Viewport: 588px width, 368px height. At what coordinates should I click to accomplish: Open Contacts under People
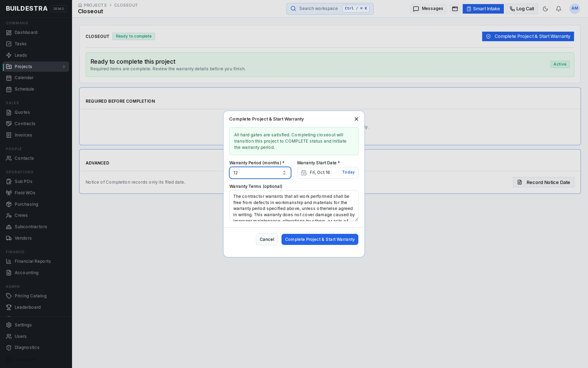(x=36, y=158)
